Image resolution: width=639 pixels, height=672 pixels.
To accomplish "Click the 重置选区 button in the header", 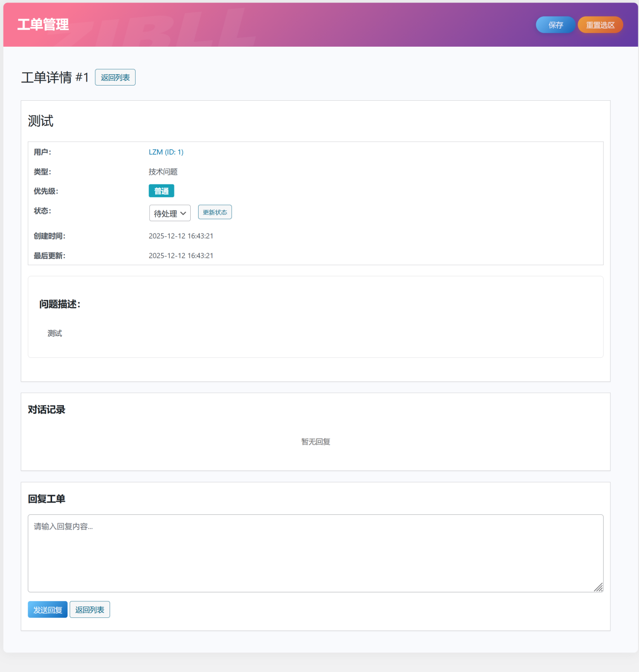I will click(x=600, y=25).
